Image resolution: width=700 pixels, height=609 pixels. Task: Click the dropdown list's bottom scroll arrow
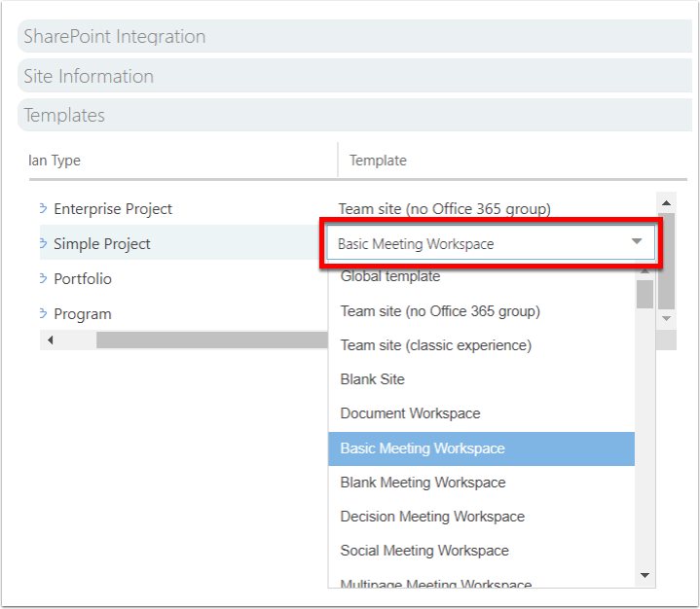645,576
